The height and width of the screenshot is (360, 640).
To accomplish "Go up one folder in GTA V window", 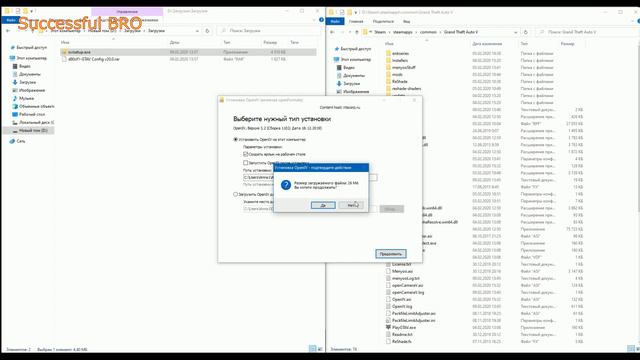I will pos(357,32).
